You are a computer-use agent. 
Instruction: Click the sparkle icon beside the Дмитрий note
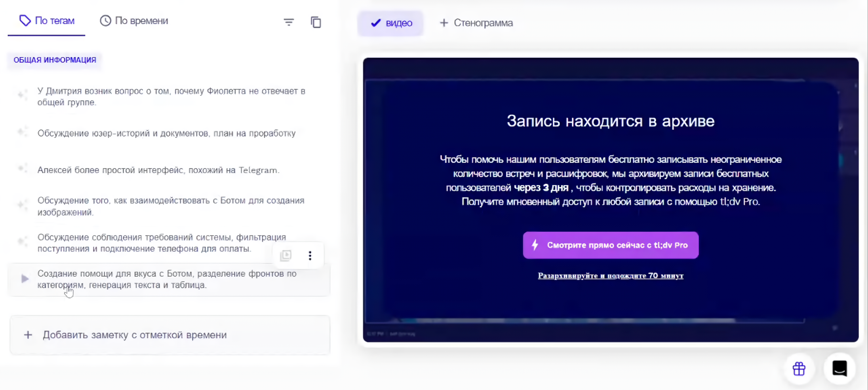click(x=23, y=95)
